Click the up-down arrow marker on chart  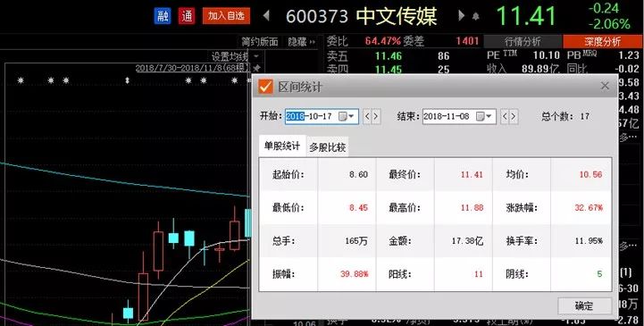click(128, 80)
